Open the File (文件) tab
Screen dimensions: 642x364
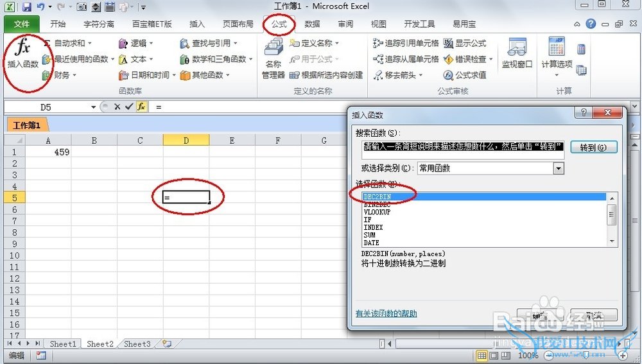pyautogui.click(x=21, y=24)
